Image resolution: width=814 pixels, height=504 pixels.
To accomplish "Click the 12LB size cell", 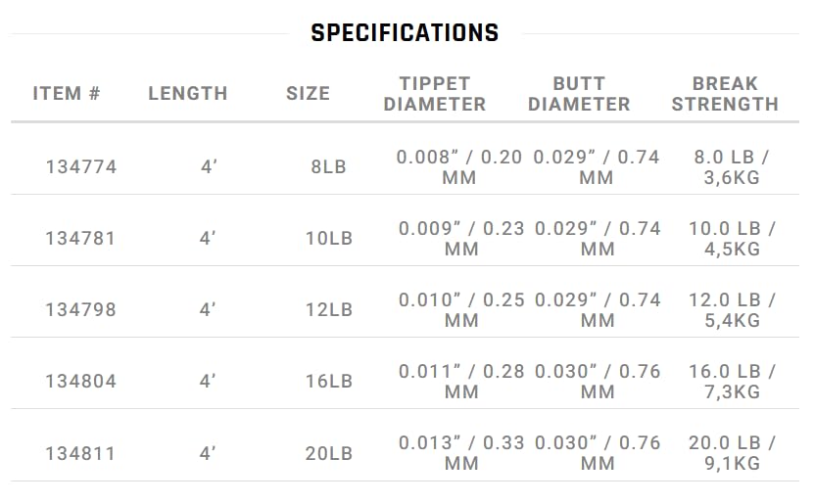I will coord(329,310).
